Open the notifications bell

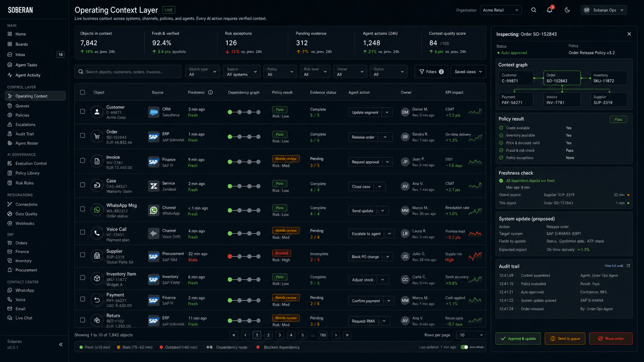550,10
